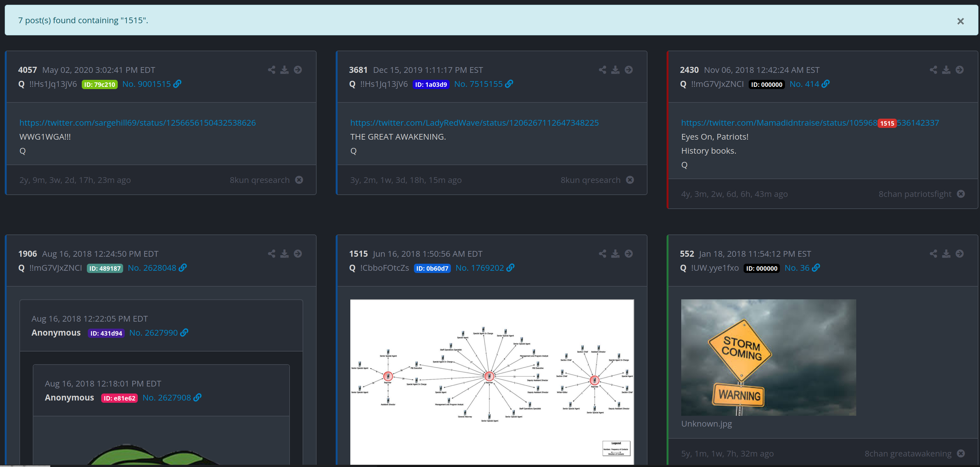Download post 4057
This screenshot has height=467, width=980.
tap(284, 70)
